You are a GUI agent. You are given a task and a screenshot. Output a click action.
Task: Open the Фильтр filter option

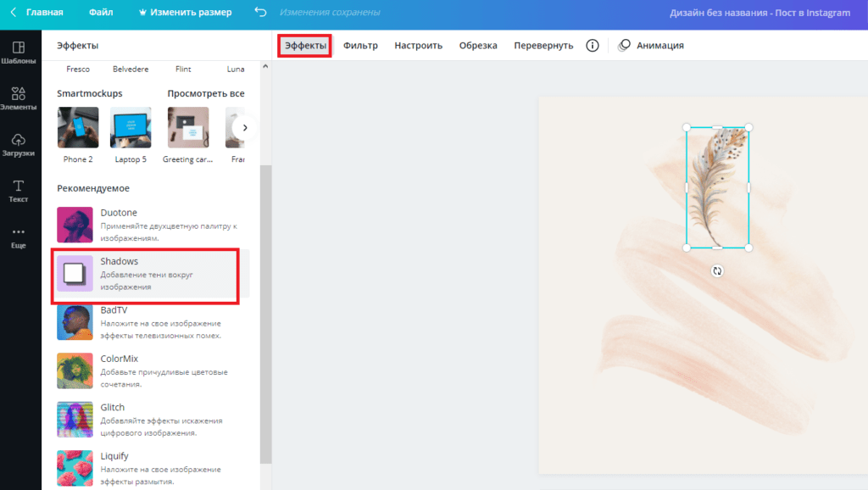[360, 45]
